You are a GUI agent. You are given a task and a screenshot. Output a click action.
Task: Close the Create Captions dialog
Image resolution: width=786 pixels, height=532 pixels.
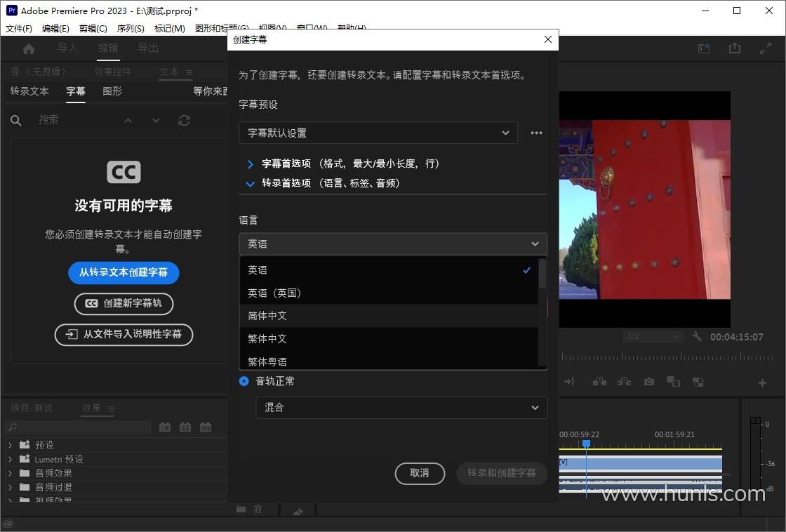click(548, 39)
